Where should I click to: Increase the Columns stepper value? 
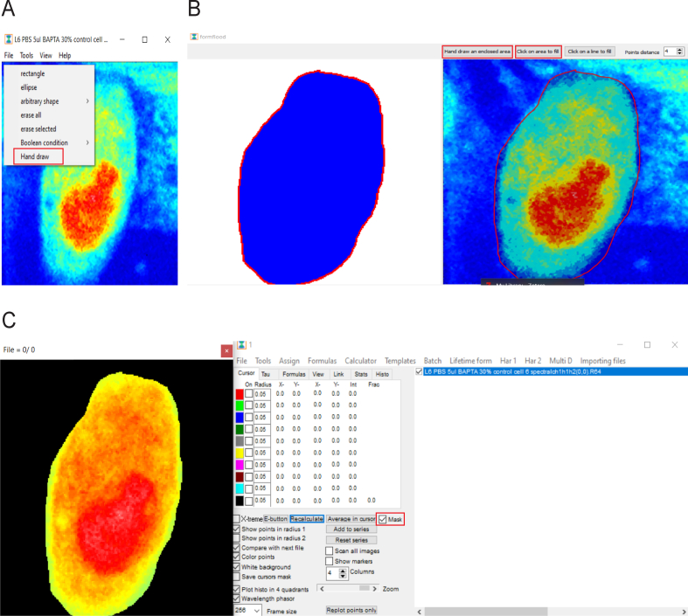[343, 571]
